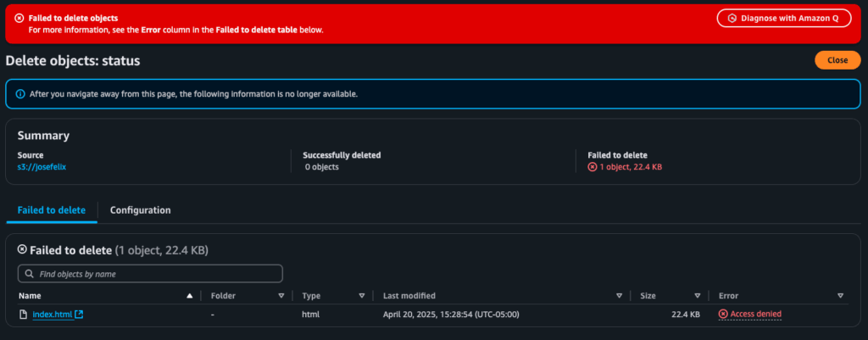Click error icon beside Access denied
The height and width of the screenshot is (340, 868).
(x=723, y=315)
